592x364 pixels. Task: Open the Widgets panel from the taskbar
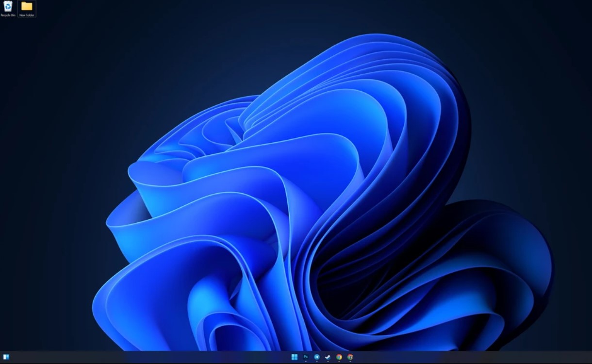click(6, 357)
